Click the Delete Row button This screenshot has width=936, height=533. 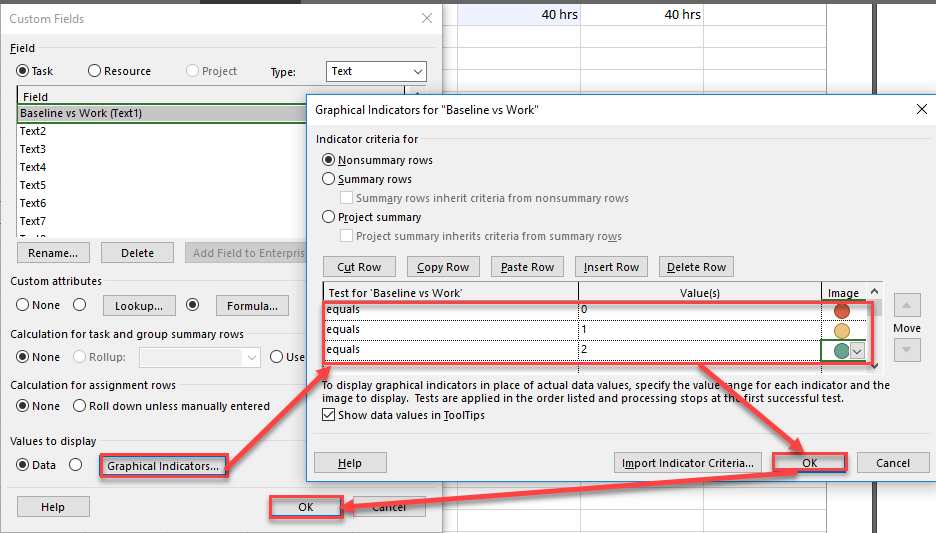[697, 267]
